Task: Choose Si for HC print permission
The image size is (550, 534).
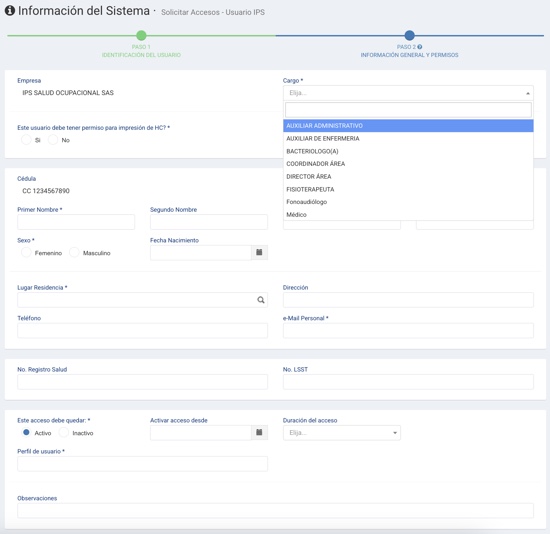Action: click(26, 140)
